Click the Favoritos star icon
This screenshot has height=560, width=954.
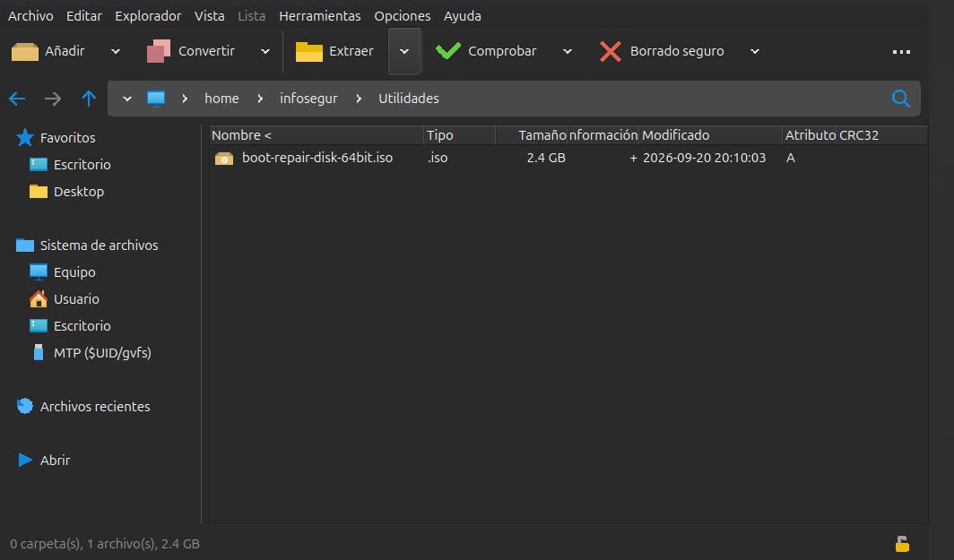tap(25, 137)
